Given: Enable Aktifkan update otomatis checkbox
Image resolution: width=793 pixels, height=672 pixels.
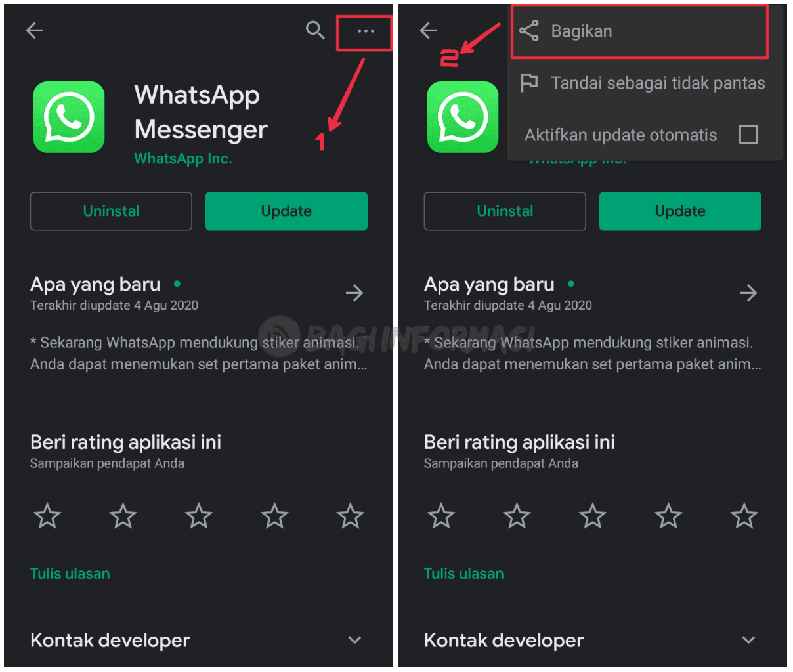Looking at the screenshot, I should (748, 135).
